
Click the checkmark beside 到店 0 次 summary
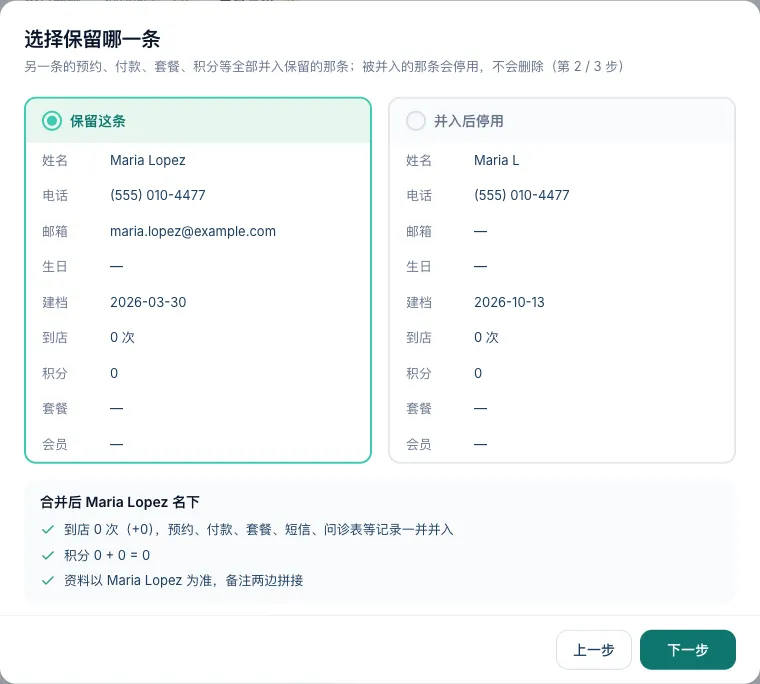coord(48,529)
